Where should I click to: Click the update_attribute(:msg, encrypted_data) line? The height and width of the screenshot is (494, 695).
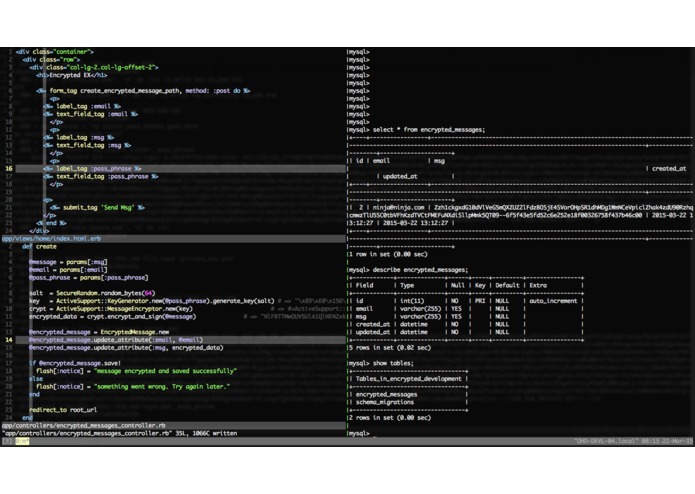(x=126, y=348)
